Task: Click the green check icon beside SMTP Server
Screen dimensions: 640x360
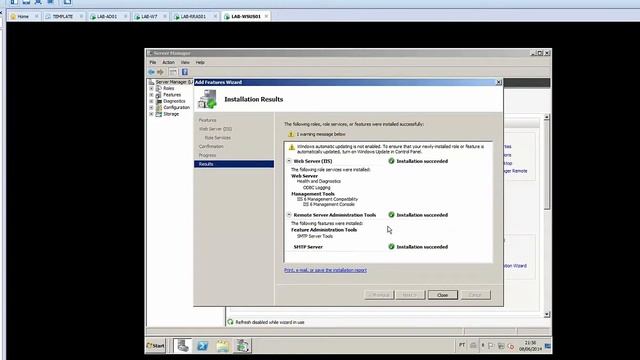Action: pyautogui.click(x=391, y=247)
